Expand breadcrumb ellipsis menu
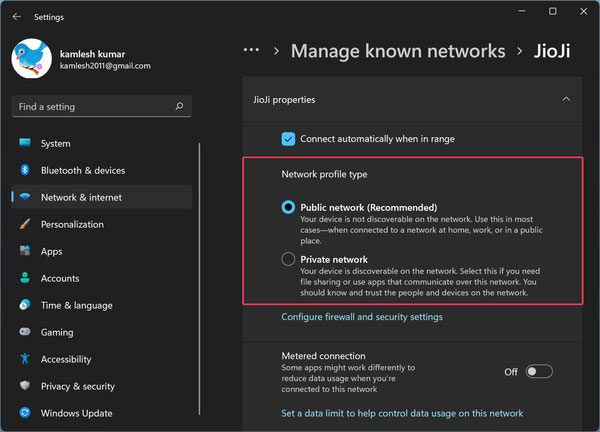 [x=251, y=50]
